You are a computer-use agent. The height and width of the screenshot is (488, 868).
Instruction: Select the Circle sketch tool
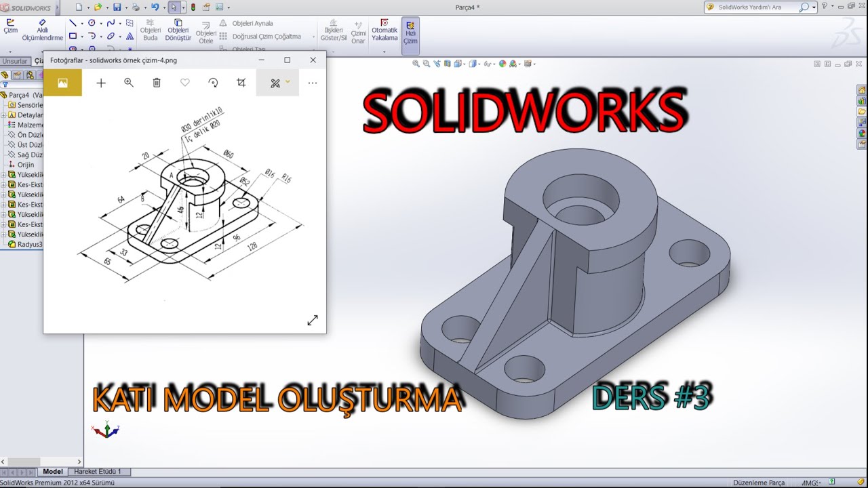pyautogui.click(x=92, y=23)
